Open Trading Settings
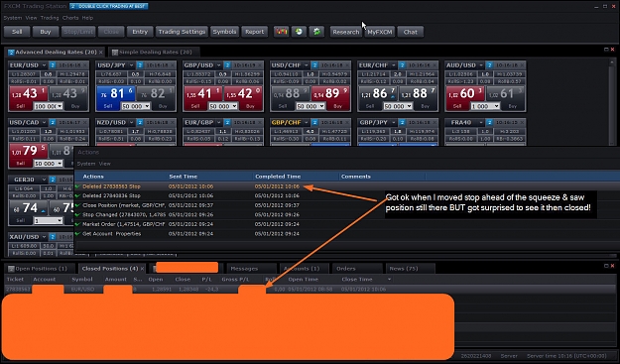This screenshot has height=364, width=620. (x=182, y=32)
